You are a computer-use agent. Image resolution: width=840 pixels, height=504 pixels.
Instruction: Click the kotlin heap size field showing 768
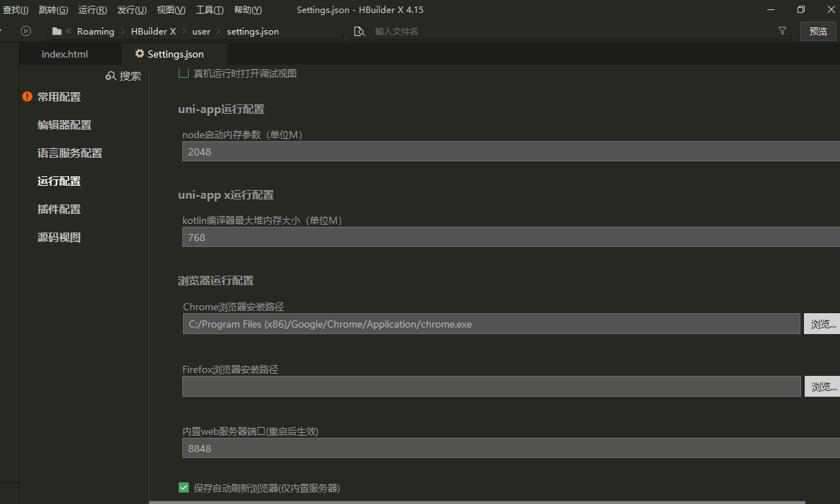tap(511, 238)
